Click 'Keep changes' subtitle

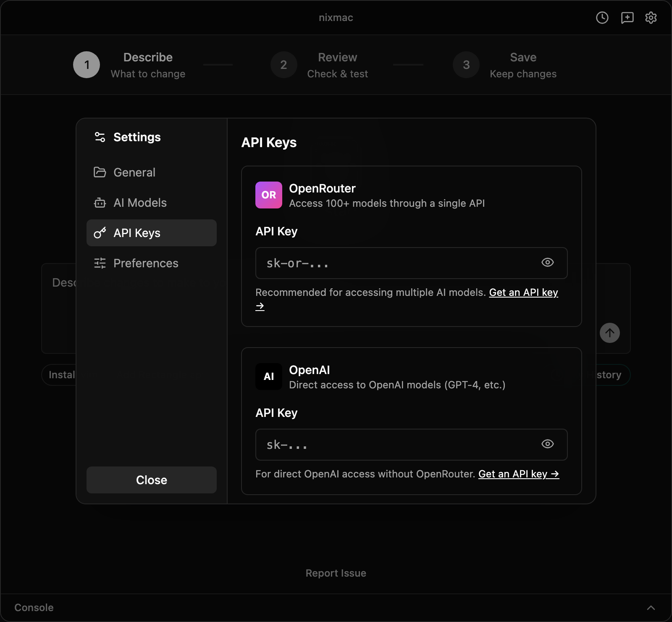[523, 74]
